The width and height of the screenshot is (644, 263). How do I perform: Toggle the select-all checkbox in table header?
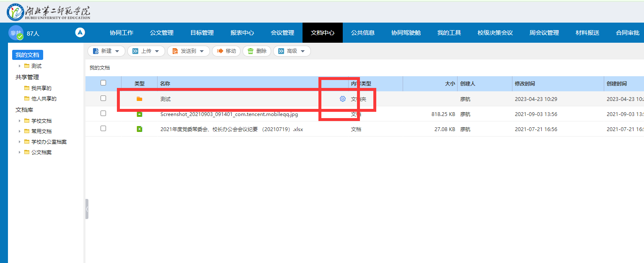click(x=103, y=83)
